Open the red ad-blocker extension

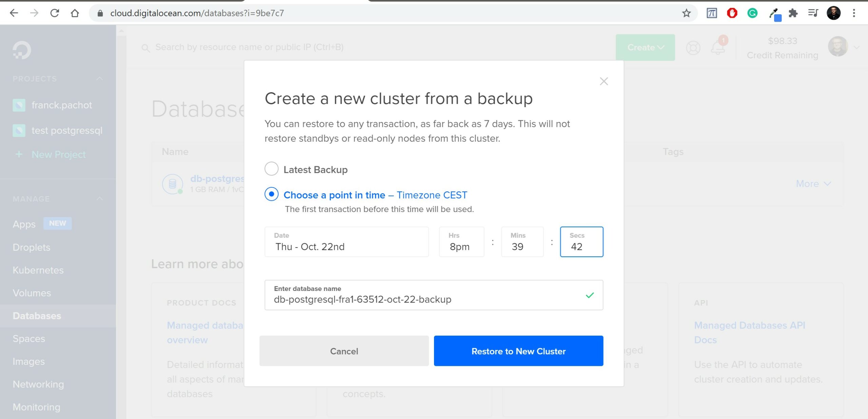(732, 13)
